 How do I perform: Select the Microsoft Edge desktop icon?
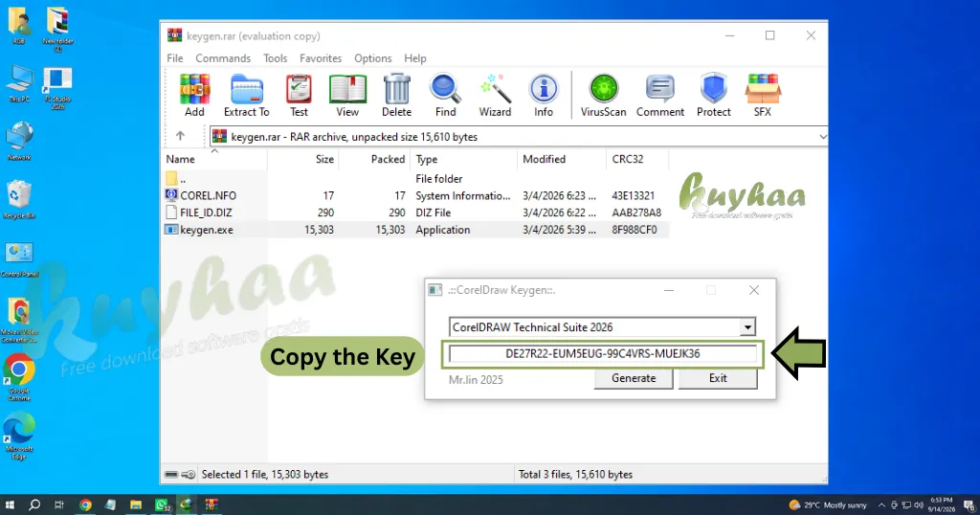point(19,437)
